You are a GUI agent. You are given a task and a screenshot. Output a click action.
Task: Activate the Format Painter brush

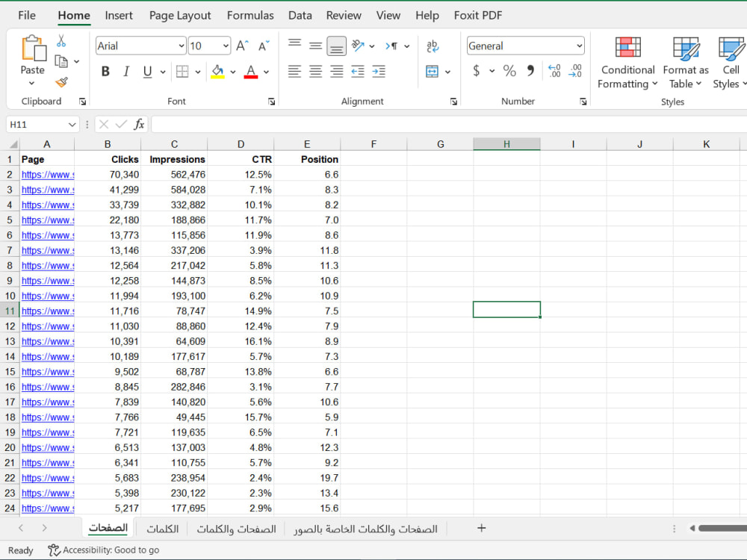click(x=61, y=82)
